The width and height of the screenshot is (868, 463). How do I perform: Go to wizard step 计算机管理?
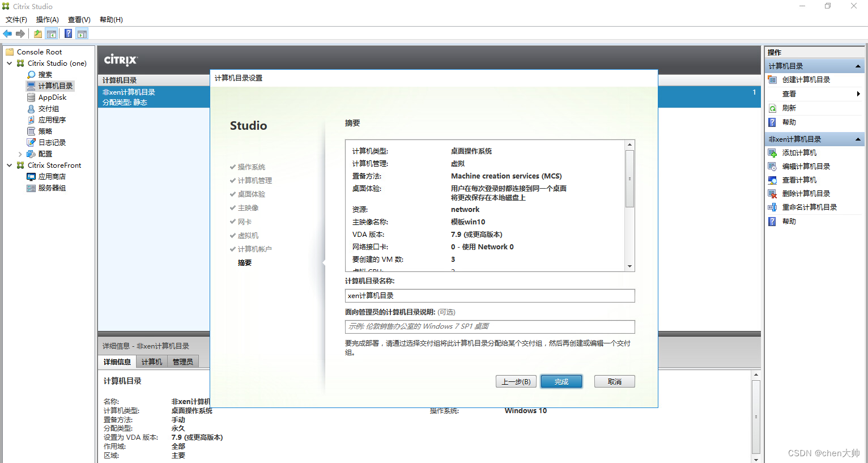[255, 181]
